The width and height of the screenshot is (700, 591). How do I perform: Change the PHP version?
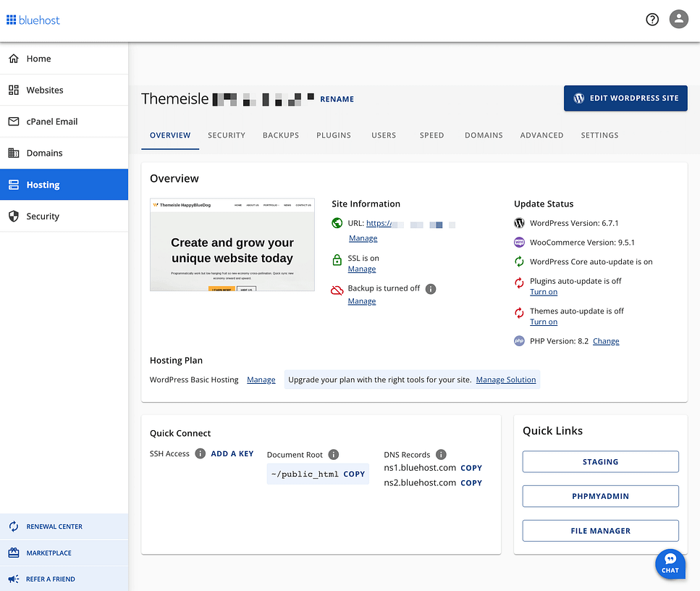pos(606,341)
